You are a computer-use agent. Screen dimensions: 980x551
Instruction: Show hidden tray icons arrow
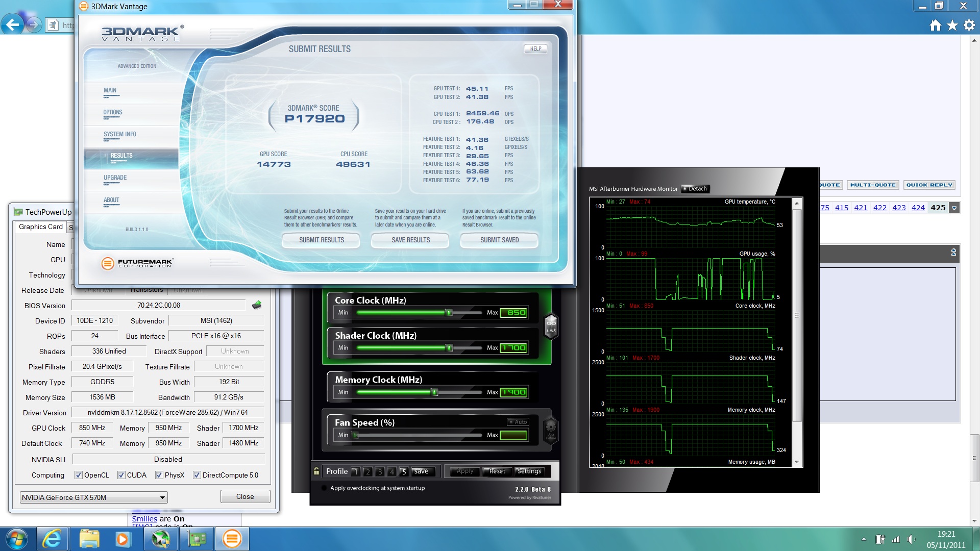tap(864, 539)
